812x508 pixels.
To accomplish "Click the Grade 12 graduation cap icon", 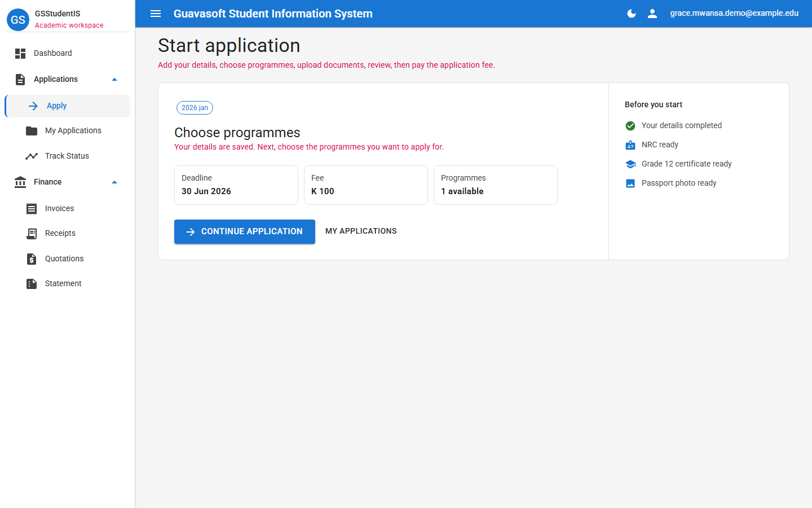I will pyautogui.click(x=630, y=164).
